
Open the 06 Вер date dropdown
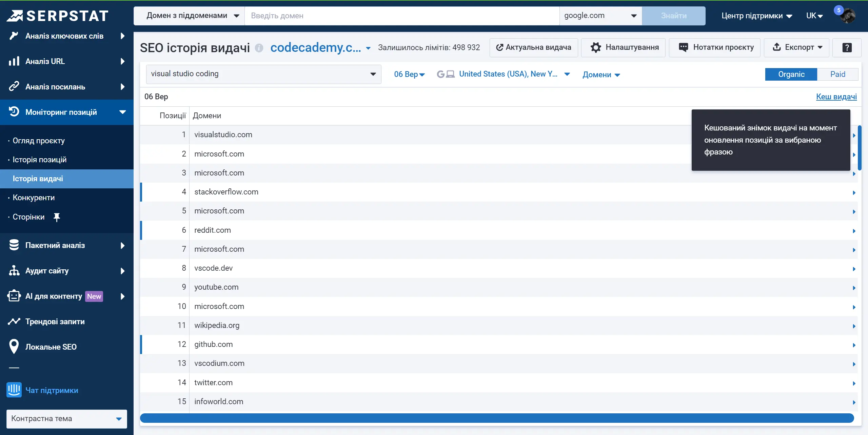[x=409, y=75]
